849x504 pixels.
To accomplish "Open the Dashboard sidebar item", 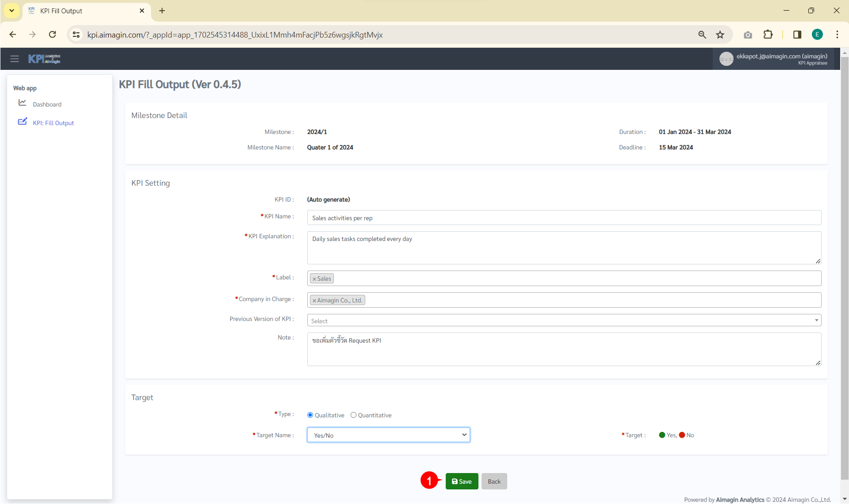I will [47, 104].
